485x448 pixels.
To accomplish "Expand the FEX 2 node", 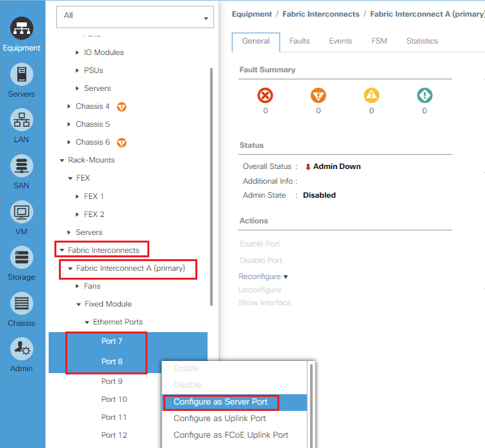I will click(77, 214).
